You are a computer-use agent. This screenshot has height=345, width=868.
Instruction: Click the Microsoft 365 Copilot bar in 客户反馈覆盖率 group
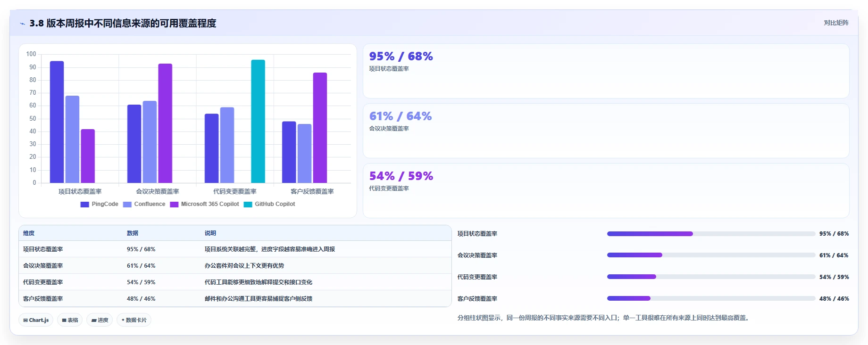(320, 128)
